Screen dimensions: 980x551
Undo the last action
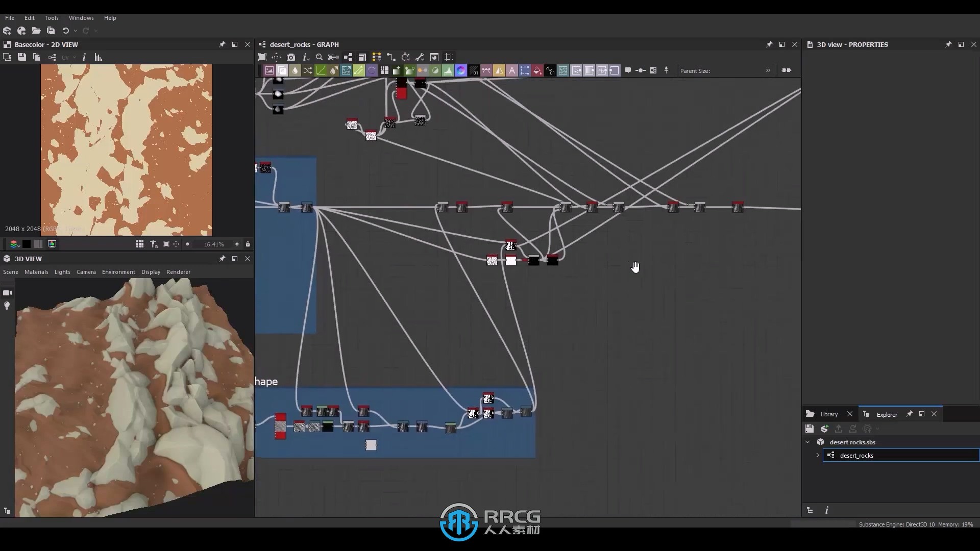[65, 31]
